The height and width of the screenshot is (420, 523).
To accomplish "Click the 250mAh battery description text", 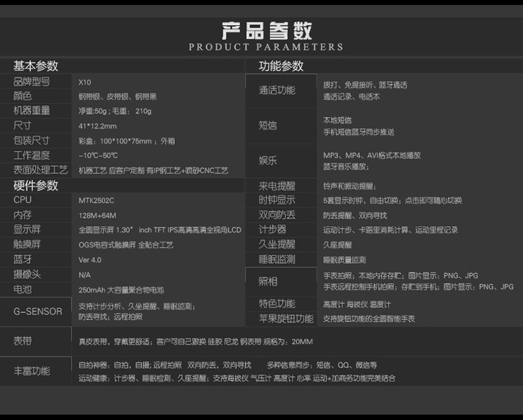I will point(121,290).
